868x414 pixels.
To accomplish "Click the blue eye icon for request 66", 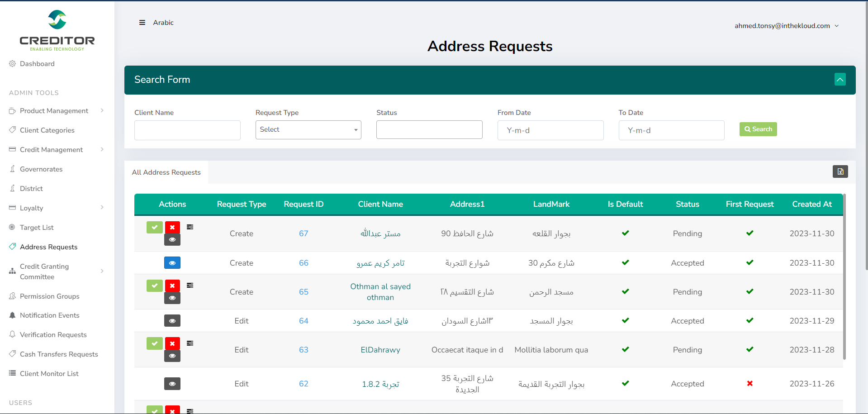I will (x=172, y=263).
